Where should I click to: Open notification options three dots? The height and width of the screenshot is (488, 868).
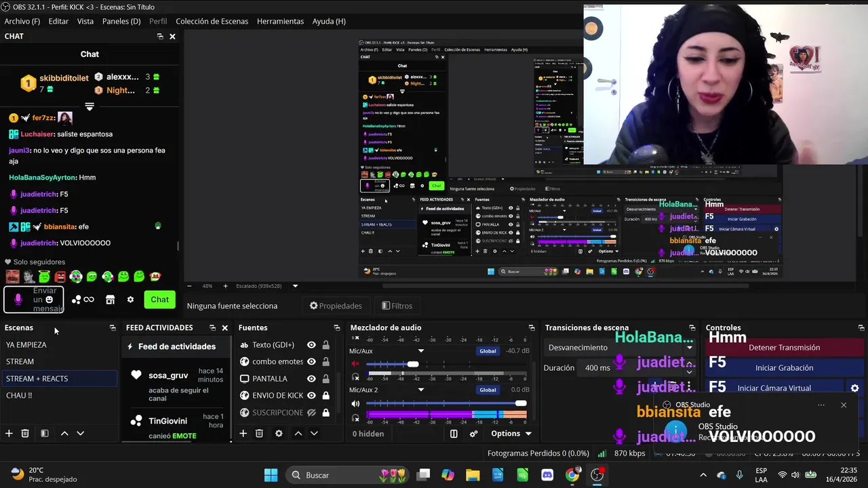[x=821, y=405]
